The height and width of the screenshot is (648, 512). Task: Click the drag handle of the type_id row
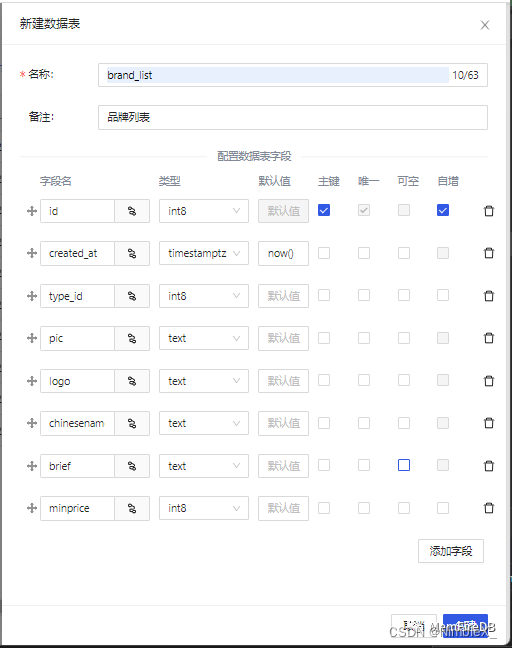[x=32, y=296]
